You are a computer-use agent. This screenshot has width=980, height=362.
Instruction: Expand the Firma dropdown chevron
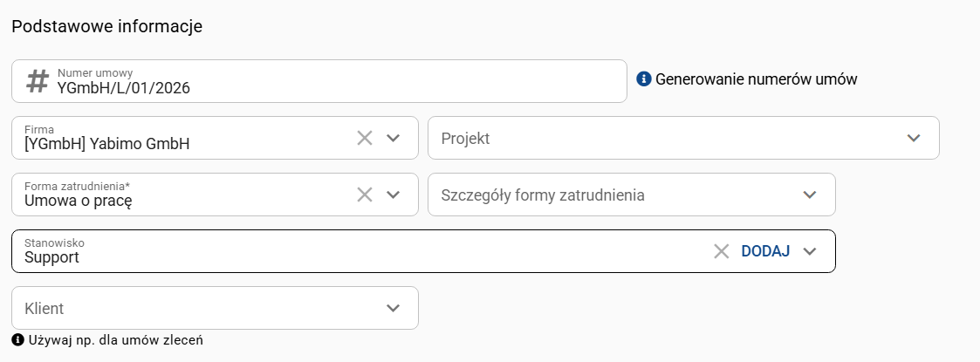pos(394,138)
